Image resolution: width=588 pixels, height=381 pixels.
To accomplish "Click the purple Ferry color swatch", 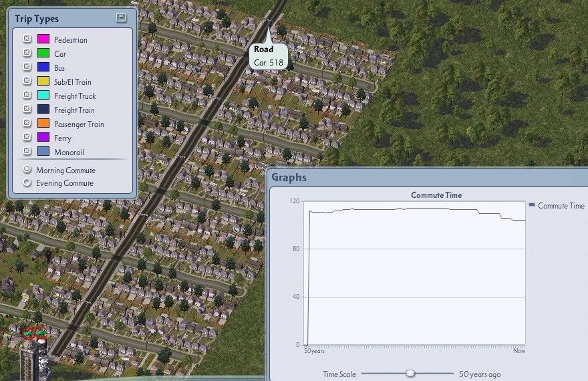I will click(x=43, y=137).
